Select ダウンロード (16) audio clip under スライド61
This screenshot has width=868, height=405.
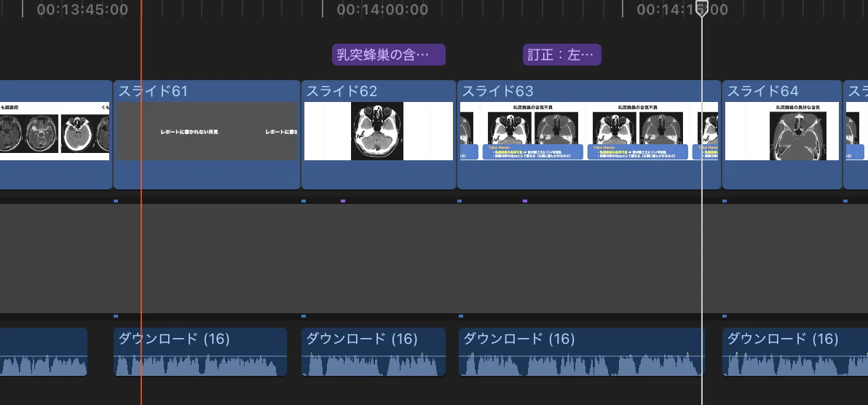[x=200, y=352]
